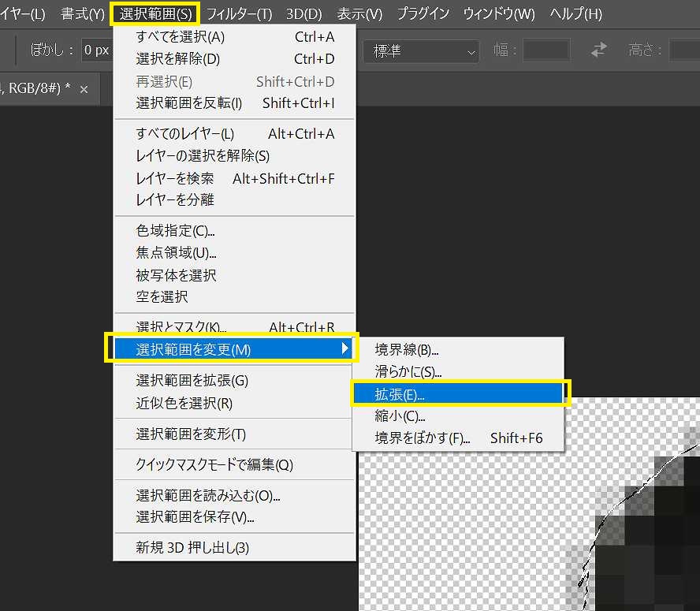Choose 境界をぼかす(F)... in submenu
Viewport: 700px width, 611px height.
[459, 438]
